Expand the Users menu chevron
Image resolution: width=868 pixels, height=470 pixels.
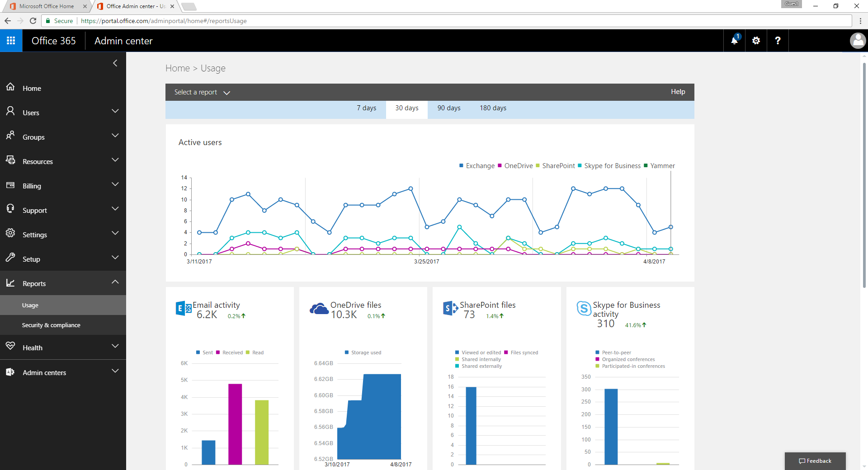click(115, 111)
